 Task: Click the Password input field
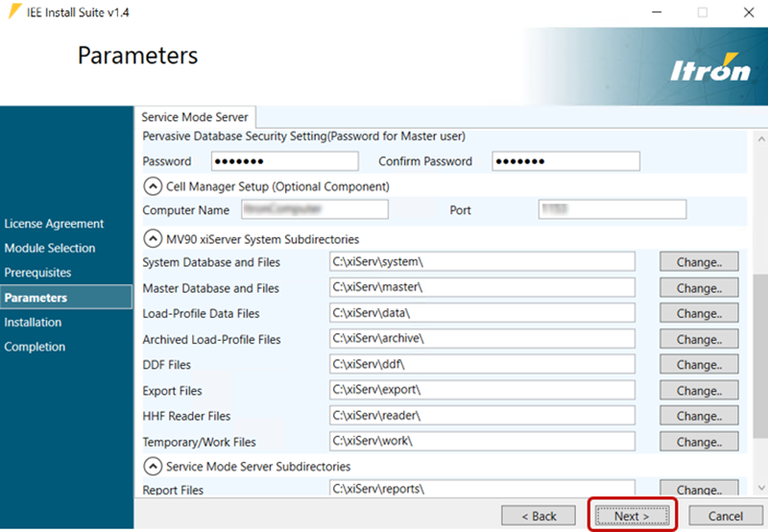point(284,161)
